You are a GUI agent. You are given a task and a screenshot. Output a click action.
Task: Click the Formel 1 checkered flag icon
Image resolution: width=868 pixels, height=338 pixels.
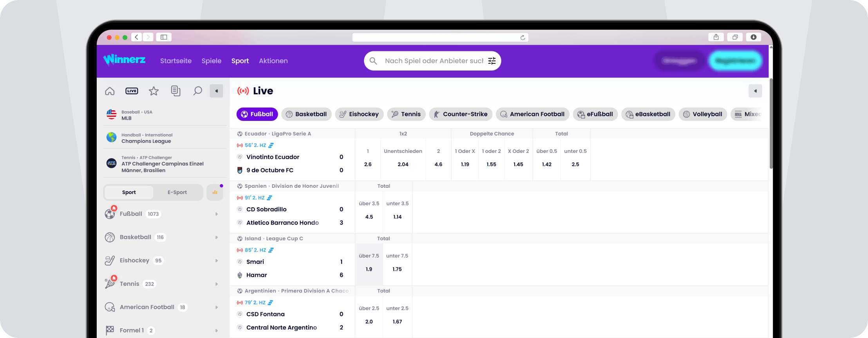[110, 330]
